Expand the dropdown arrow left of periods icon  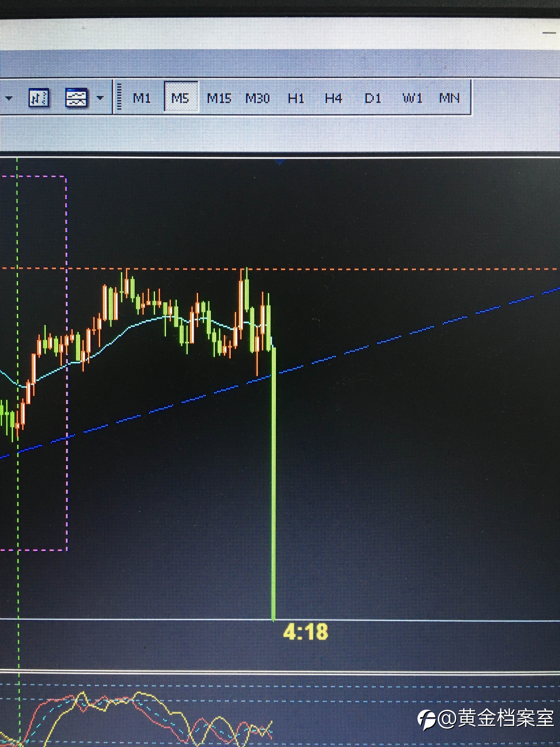click(9, 98)
